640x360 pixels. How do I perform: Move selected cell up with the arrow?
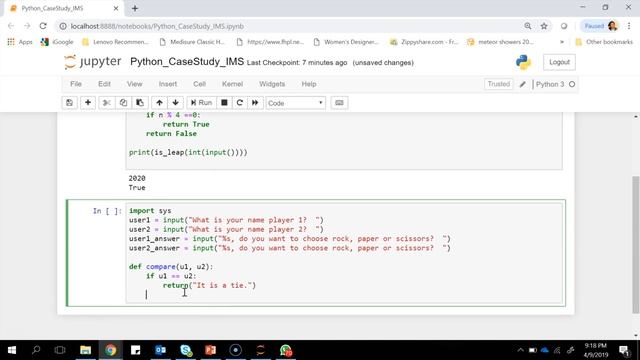(x=159, y=103)
